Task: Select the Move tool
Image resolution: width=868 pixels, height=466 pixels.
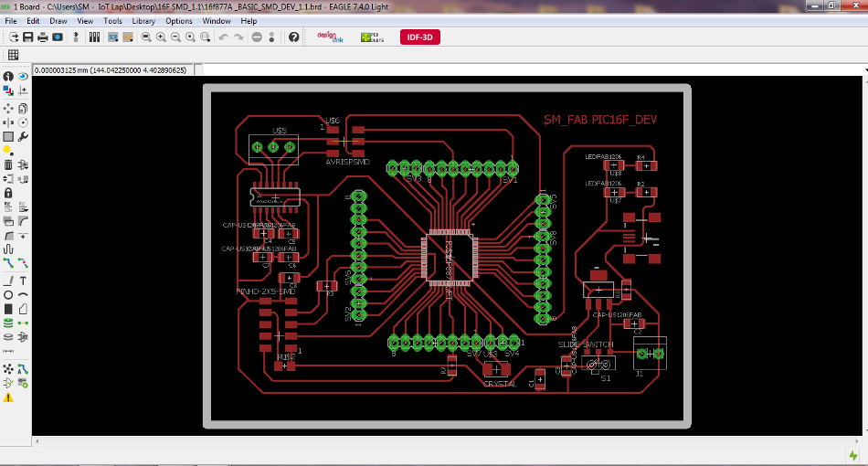Action: point(8,109)
